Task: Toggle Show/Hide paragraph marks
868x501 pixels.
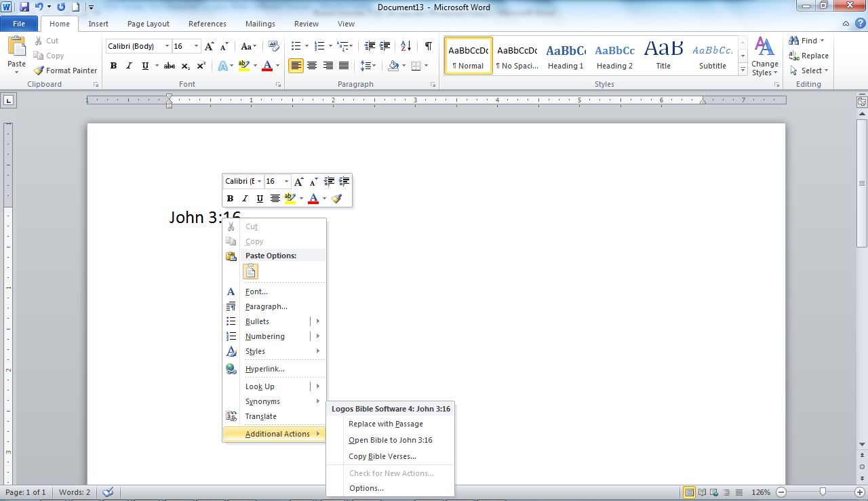Action: coord(428,46)
